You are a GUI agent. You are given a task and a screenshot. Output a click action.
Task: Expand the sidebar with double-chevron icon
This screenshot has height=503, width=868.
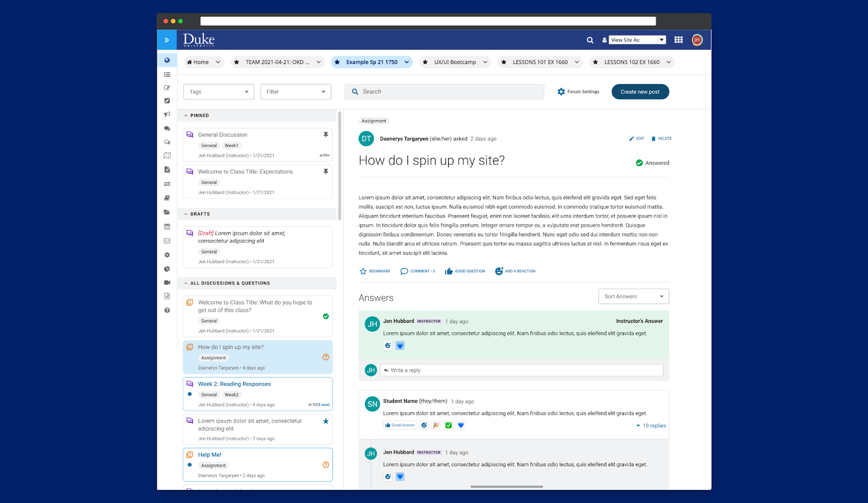(167, 40)
